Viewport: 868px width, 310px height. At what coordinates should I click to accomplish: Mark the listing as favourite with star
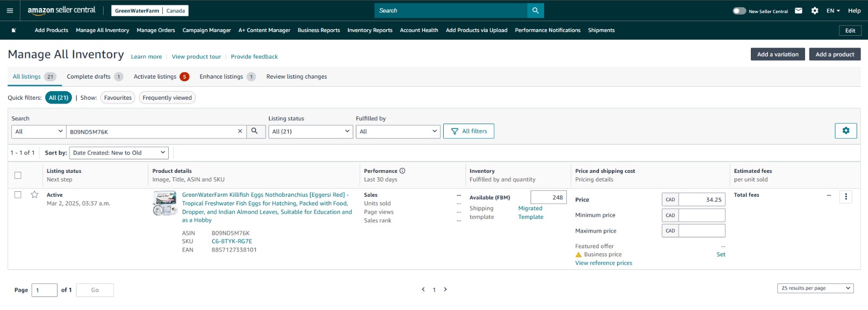[35, 195]
